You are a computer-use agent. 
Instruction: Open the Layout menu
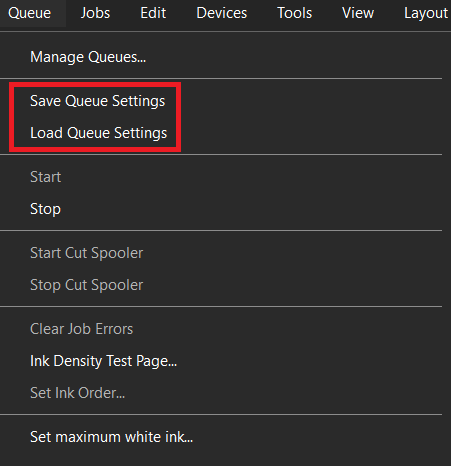(x=426, y=13)
